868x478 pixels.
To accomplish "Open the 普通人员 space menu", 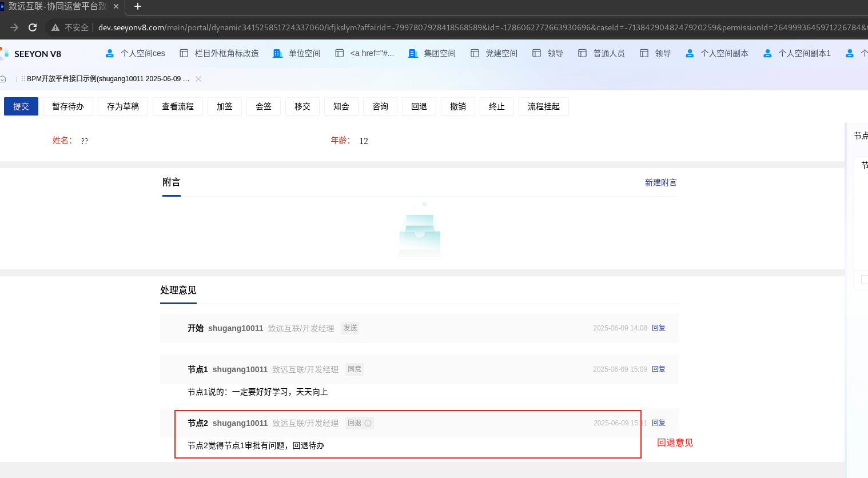I will click(x=608, y=53).
